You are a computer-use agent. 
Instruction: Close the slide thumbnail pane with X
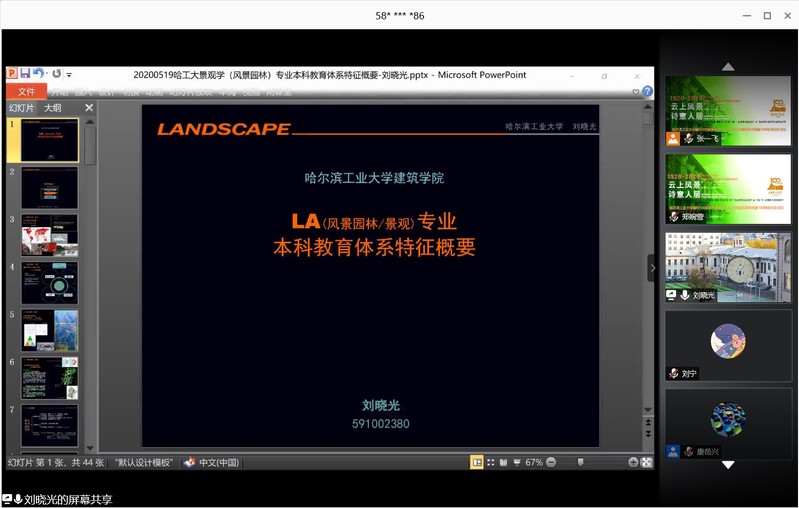point(89,108)
